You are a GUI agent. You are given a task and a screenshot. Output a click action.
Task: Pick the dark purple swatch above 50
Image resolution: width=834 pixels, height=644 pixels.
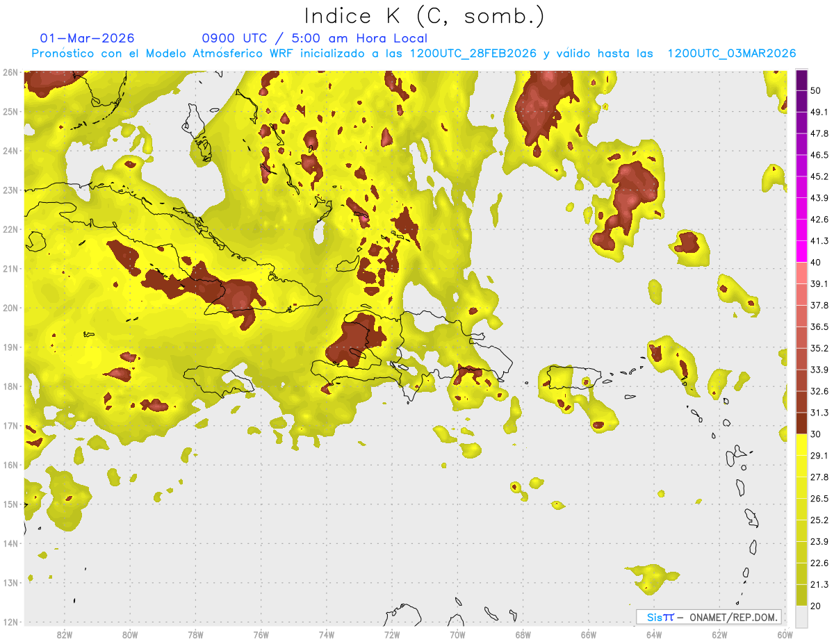pos(801,80)
